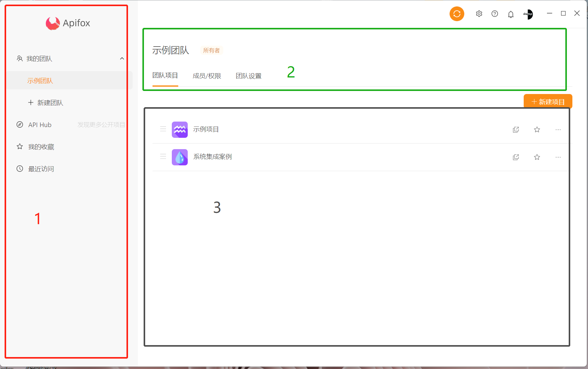Star the 示例项目 project
This screenshot has width=588, height=369.
537,130
